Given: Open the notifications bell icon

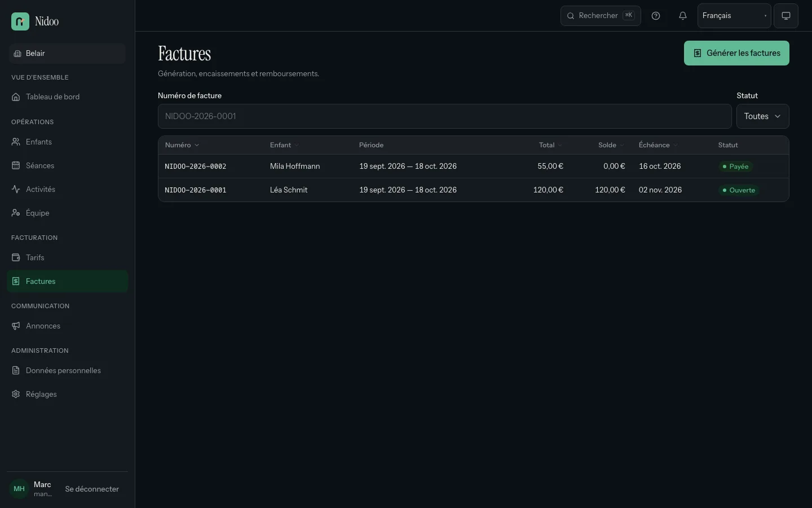Looking at the screenshot, I should point(683,16).
